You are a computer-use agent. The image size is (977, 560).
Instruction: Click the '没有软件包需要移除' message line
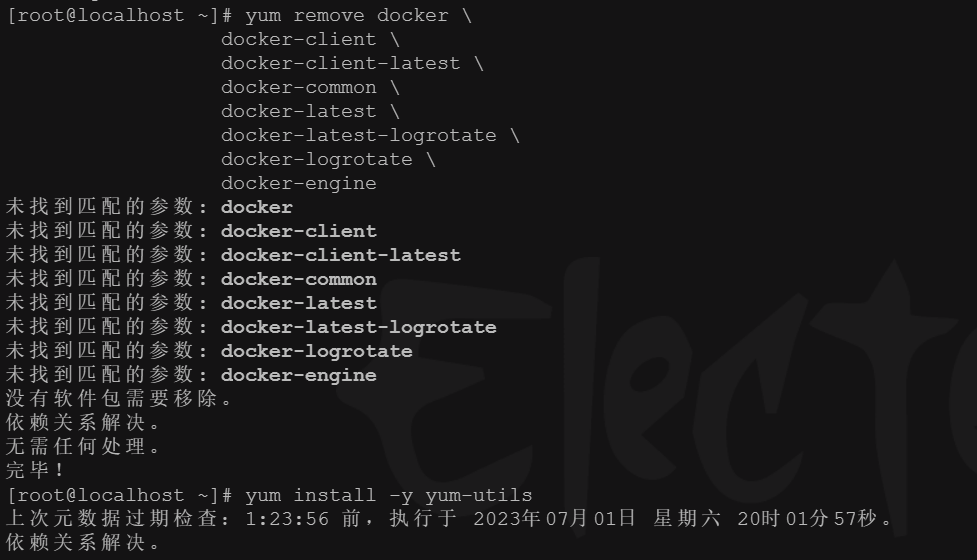tap(118, 399)
